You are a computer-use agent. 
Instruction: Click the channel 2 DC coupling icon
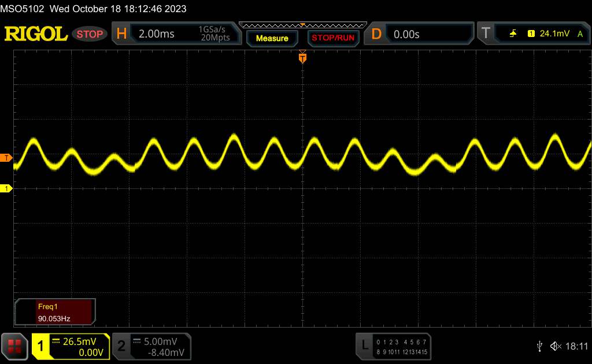point(137,341)
